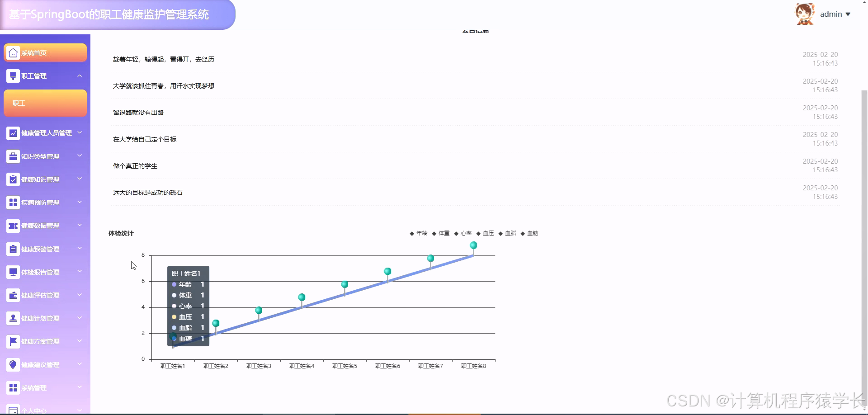Expand the 体检报告管理 chevron

tap(80, 271)
